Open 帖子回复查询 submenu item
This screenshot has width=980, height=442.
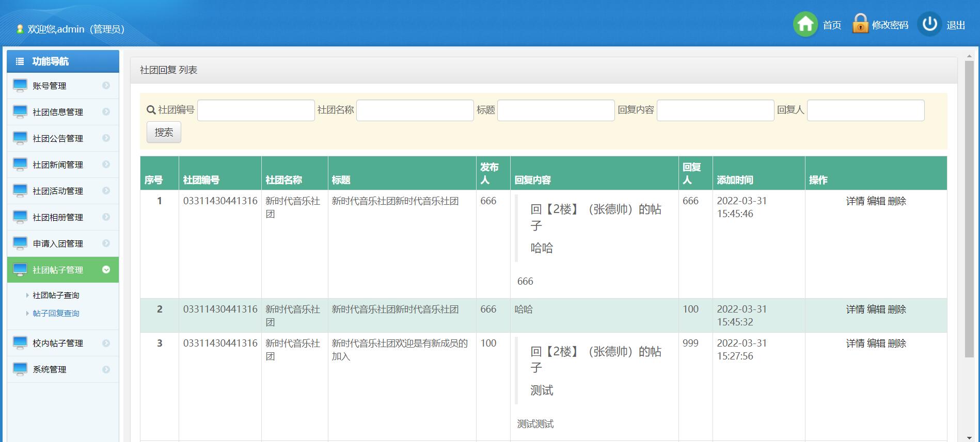(x=56, y=314)
